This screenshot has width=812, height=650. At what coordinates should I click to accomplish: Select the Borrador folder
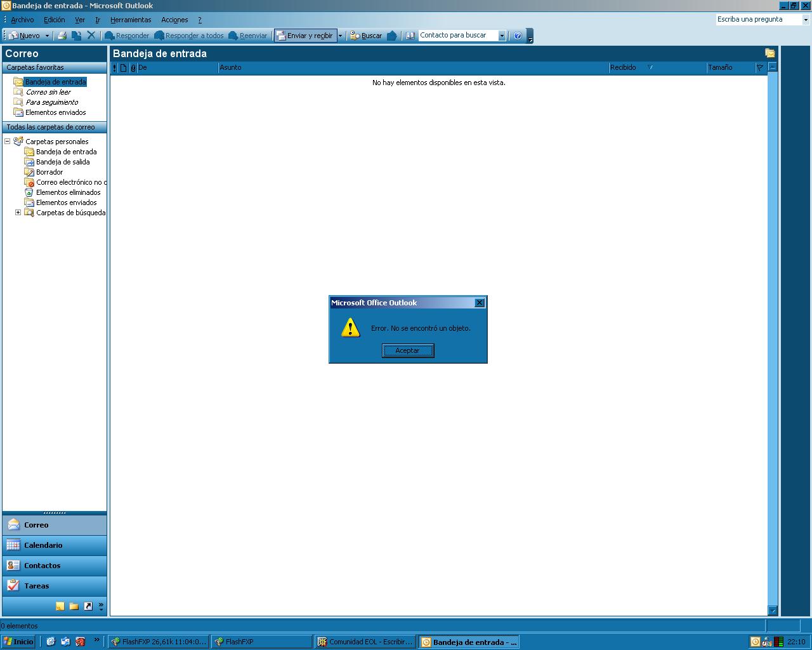pos(49,172)
